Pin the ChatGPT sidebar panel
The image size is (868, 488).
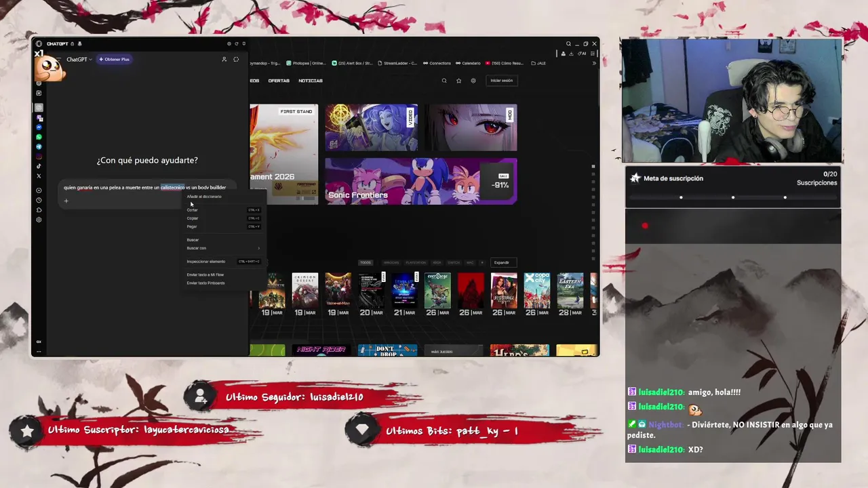244,44
